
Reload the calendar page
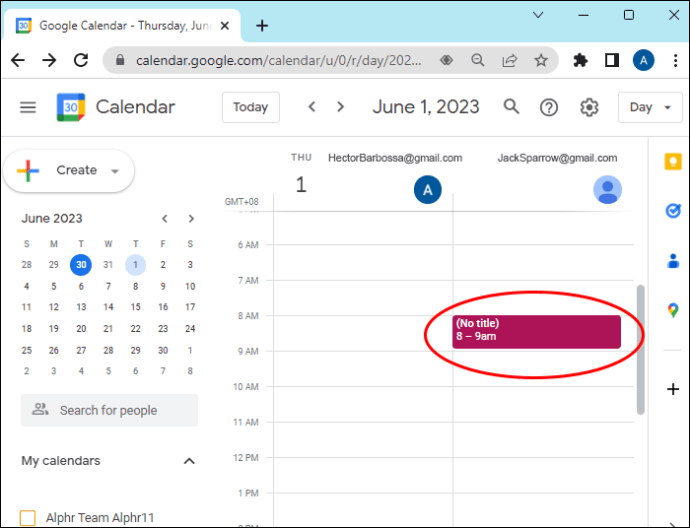tap(81, 60)
